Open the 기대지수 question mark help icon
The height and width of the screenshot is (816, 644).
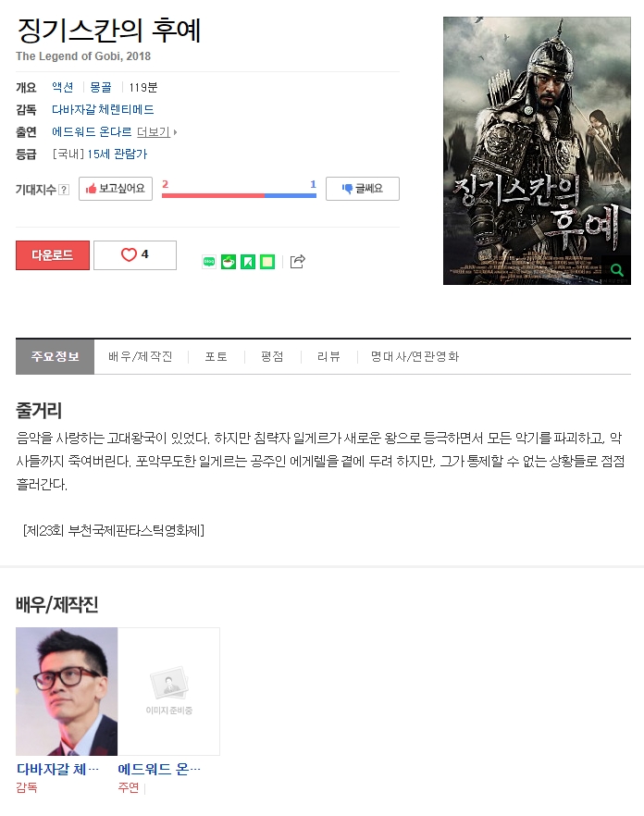tap(64, 190)
